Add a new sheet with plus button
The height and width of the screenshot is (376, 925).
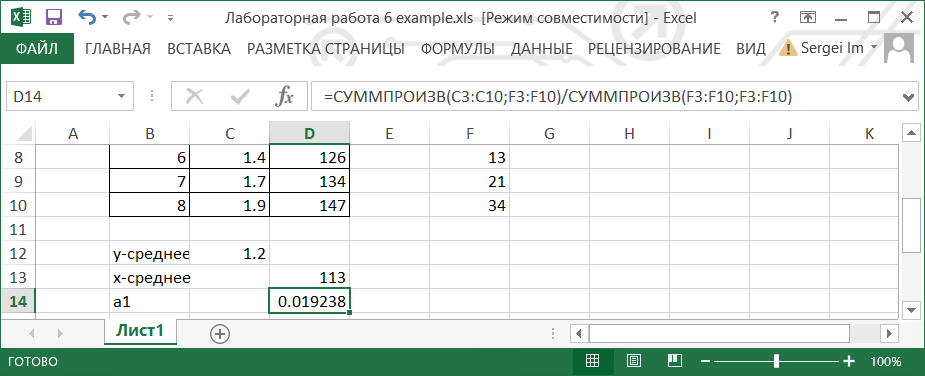(220, 334)
